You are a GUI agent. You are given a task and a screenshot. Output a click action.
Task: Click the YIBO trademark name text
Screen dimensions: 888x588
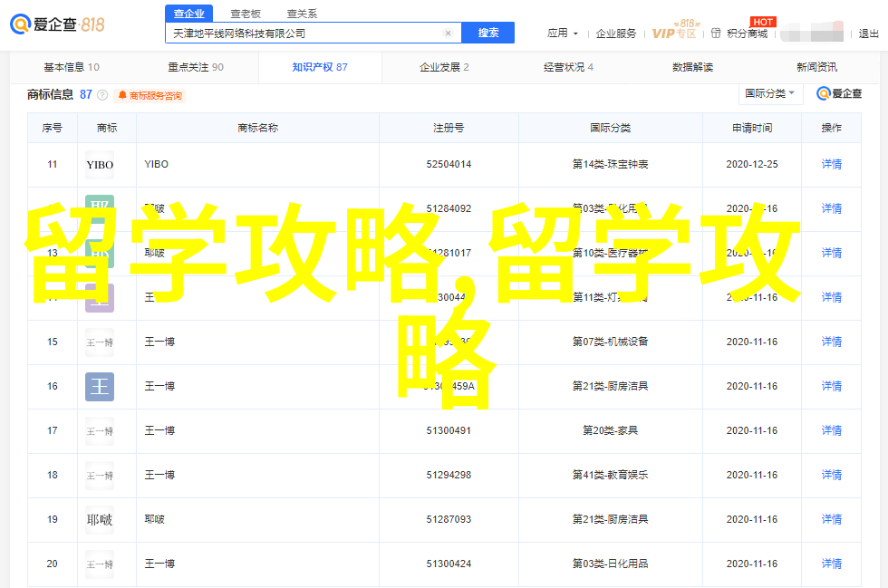(x=156, y=164)
